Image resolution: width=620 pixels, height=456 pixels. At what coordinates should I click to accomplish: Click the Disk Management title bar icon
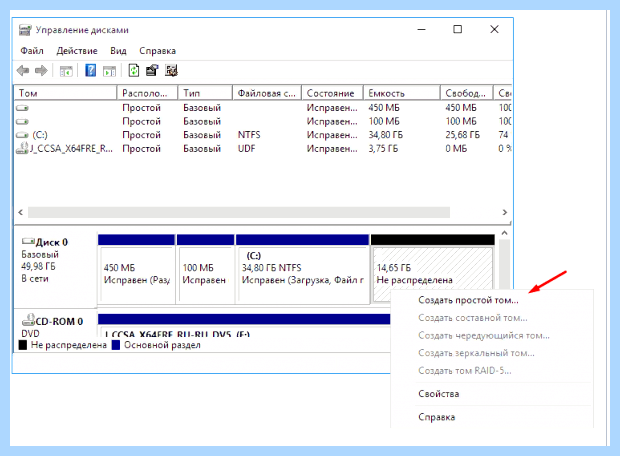tap(25, 30)
